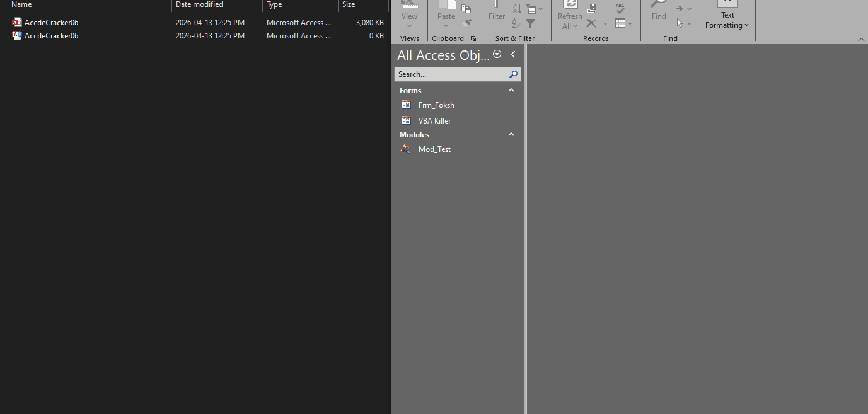
Task: Click the Toggle Filter funnel icon
Action: 531,23
